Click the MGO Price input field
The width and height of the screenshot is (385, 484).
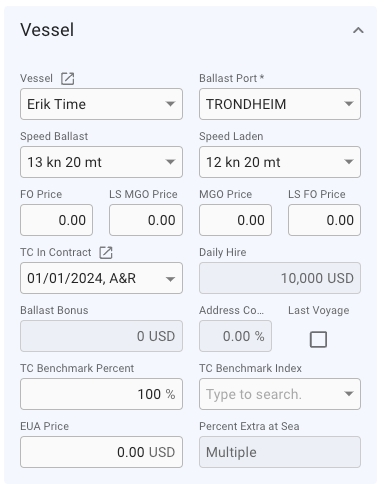click(235, 220)
